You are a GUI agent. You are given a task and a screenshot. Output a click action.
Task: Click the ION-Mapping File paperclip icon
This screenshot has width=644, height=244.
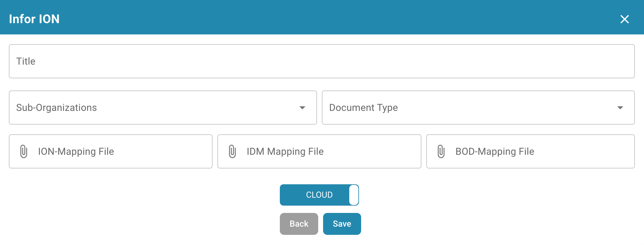click(24, 151)
